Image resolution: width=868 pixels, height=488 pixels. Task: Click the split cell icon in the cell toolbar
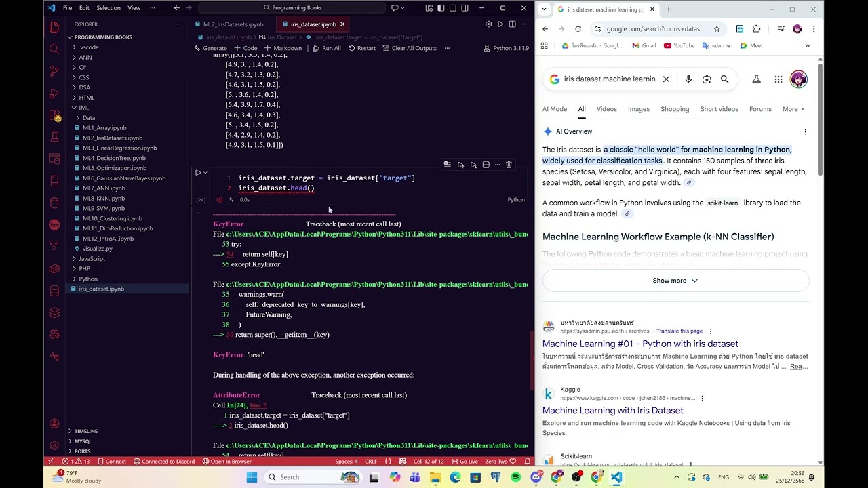[x=486, y=165]
